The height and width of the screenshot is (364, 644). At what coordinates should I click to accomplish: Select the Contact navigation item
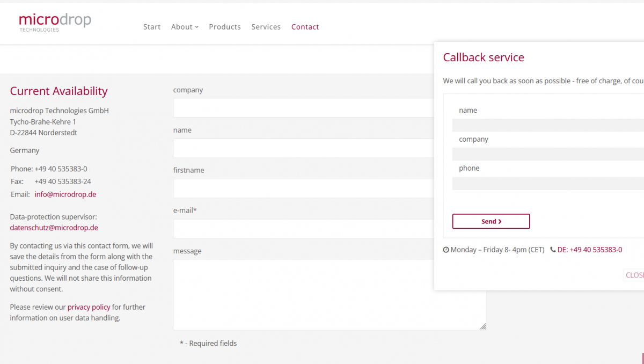[305, 27]
